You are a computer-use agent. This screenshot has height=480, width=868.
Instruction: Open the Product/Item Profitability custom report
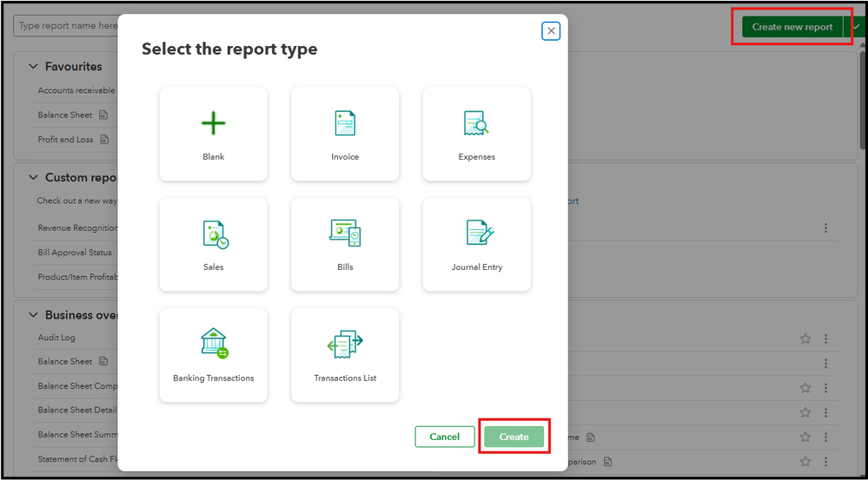pos(77,277)
